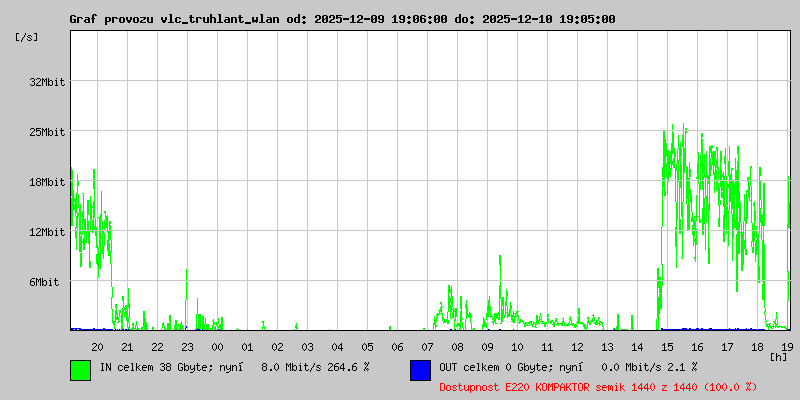Click the '01' hour tick label
This screenshot has height=400, width=800.
[x=247, y=347]
